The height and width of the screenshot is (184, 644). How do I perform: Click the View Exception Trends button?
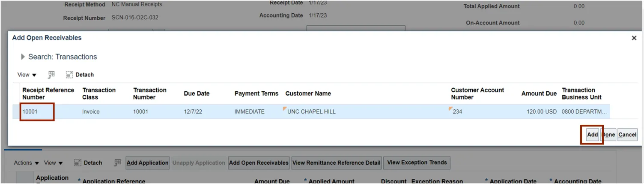coord(417,163)
